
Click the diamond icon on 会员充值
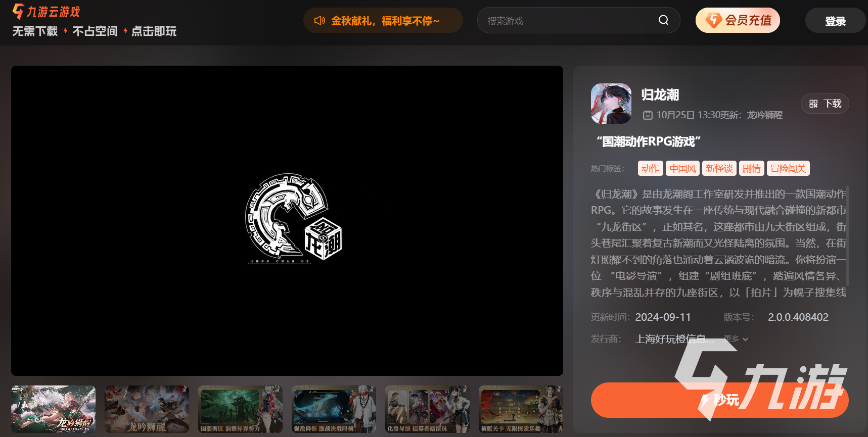[x=713, y=20]
